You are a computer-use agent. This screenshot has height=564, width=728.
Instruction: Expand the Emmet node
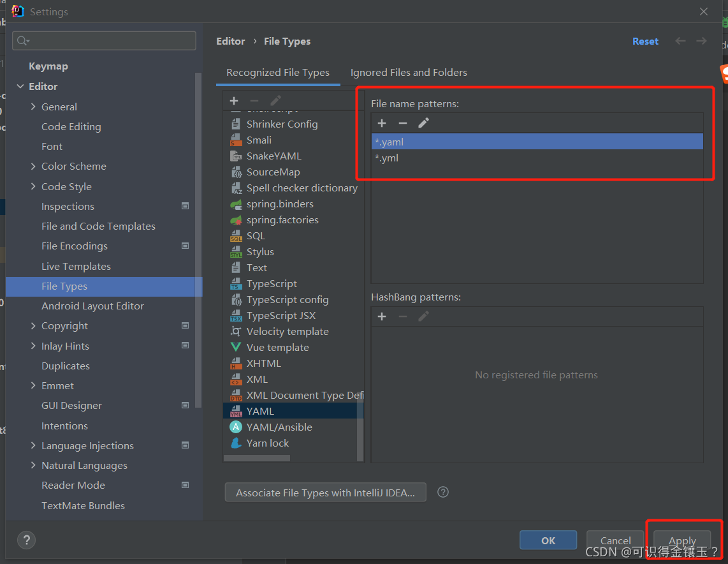click(x=33, y=385)
